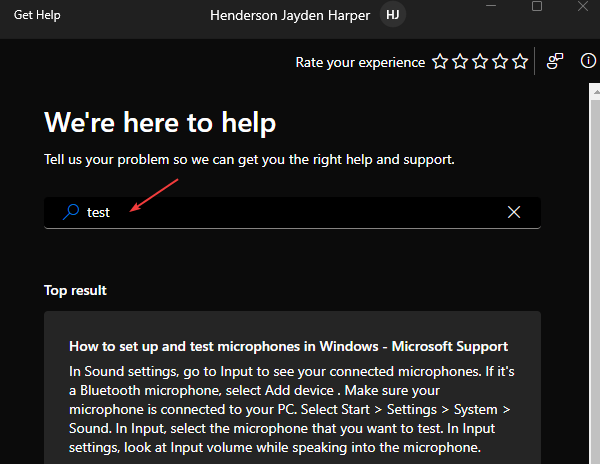
Task: Click the blue magnifier search icon
Action: tap(71, 212)
